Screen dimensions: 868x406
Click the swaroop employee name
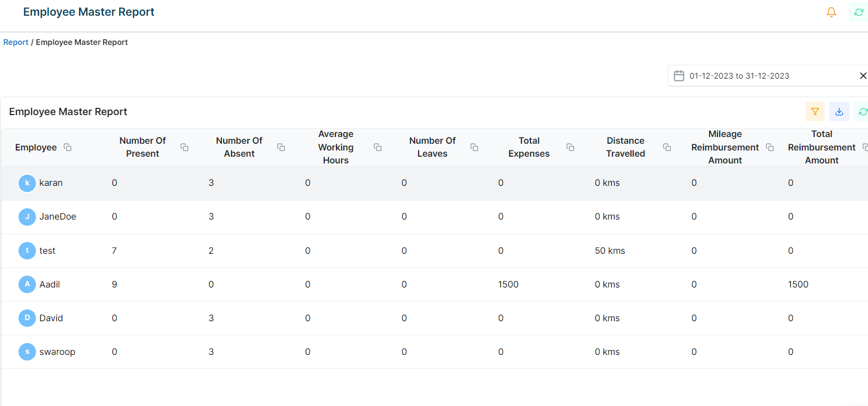point(57,352)
